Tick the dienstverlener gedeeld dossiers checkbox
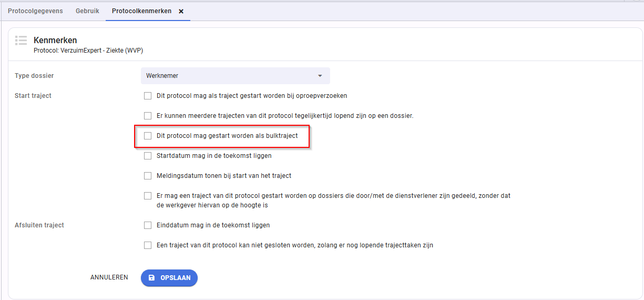Screen dimensions: 644x300 coord(148,196)
